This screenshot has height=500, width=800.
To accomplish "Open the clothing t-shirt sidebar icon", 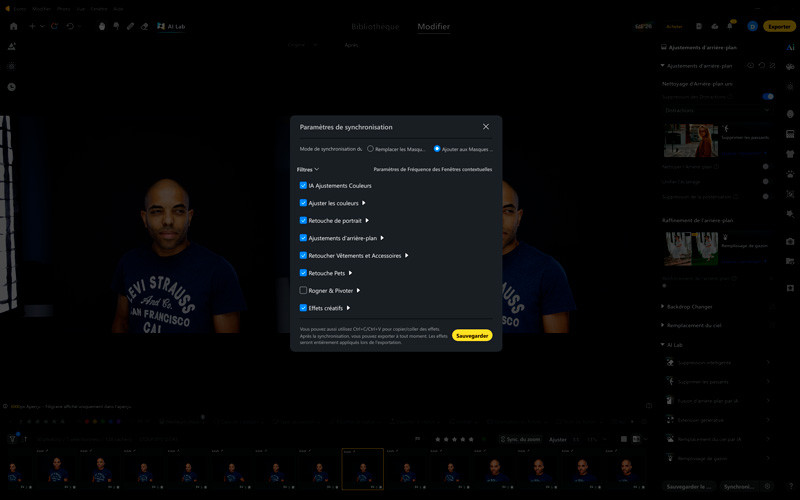I will 790,154.
